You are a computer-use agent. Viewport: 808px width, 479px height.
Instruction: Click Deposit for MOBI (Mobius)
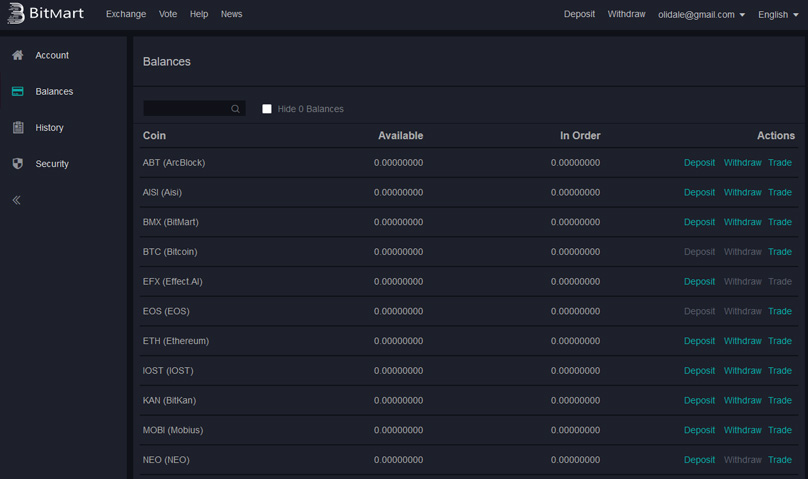coord(699,430)
